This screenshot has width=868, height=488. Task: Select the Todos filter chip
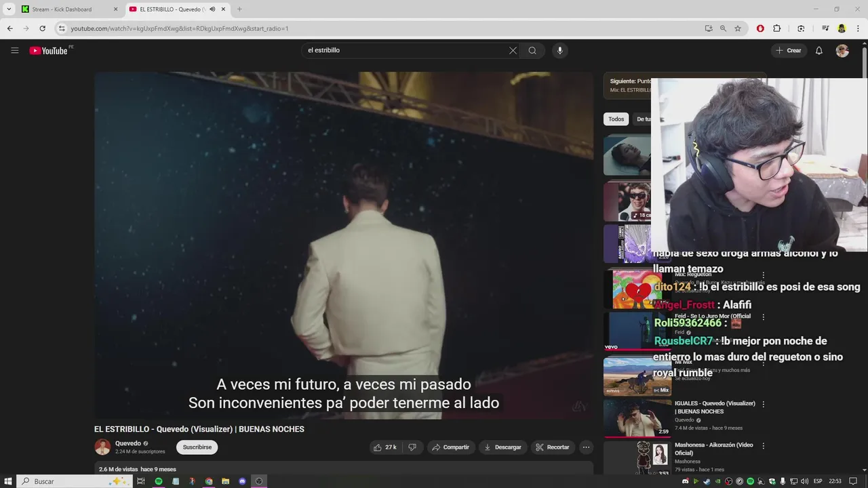(x=616, y=119)
